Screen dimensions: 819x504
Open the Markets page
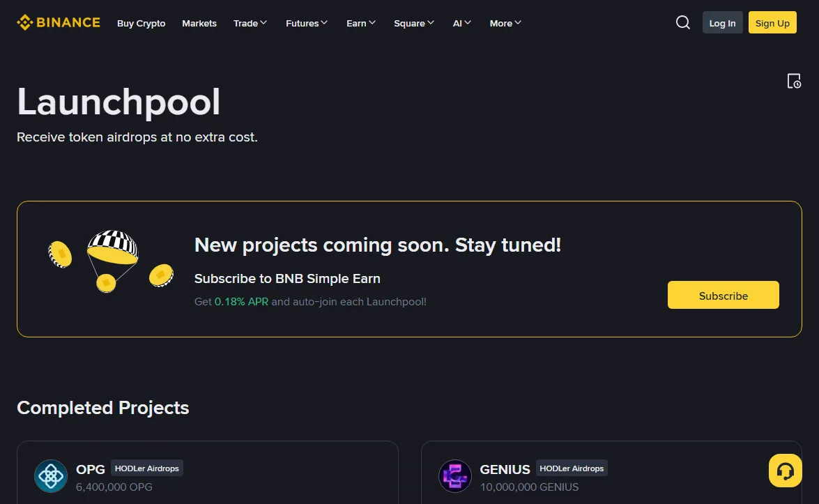(x=199, y=23)
